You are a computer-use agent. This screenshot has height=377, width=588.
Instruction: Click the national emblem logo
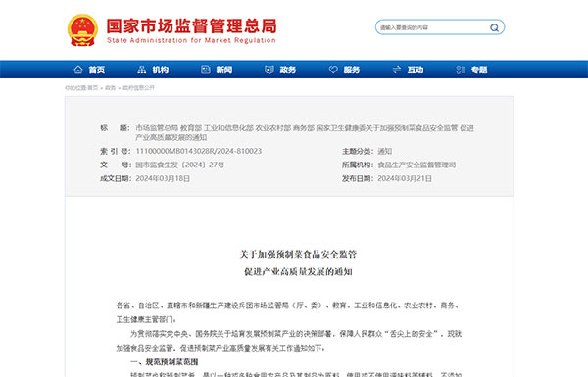(82, 30)
